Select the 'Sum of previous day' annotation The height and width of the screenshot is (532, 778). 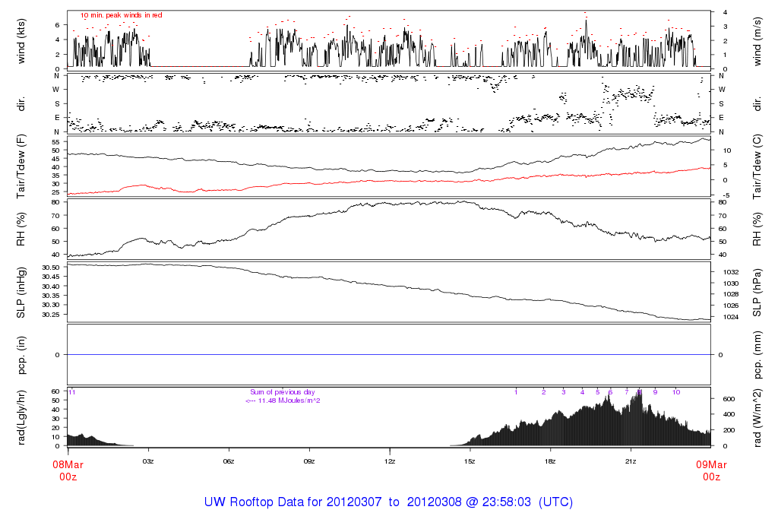pyautogui.click(x=281, y=391)
